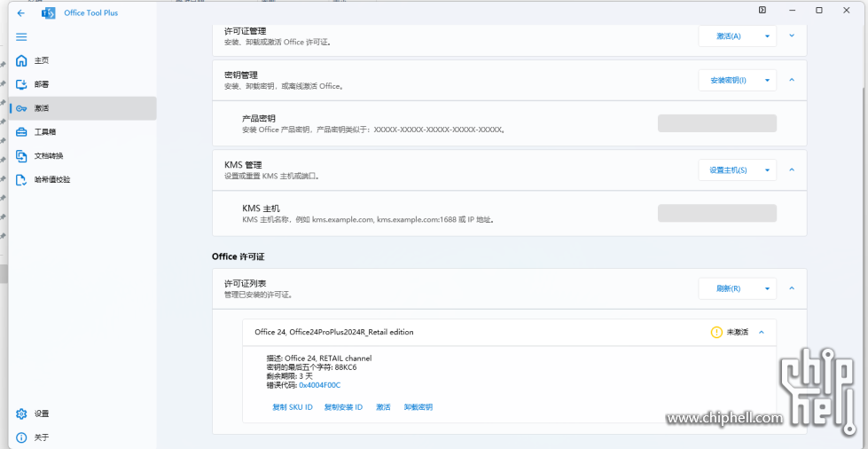
Task: Click the settings gear icon
Action: tap(21, 414)
